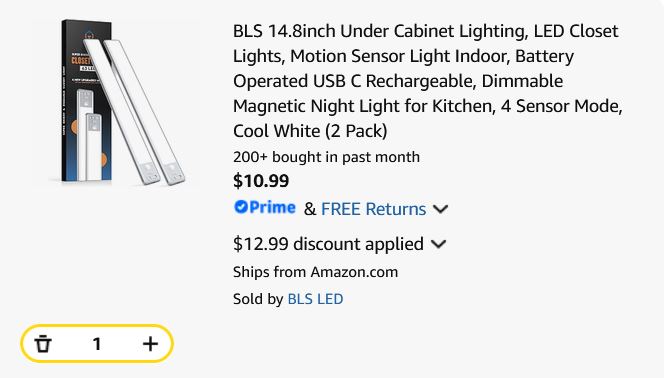Increase quantity with the plus icon

pyautogui.click(x=150, y=344)
